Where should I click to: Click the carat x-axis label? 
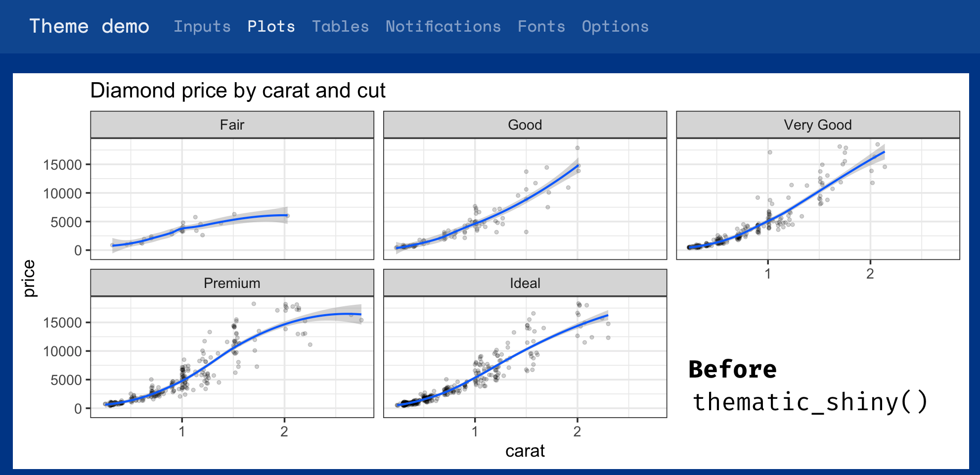click(x=525, y=451)
